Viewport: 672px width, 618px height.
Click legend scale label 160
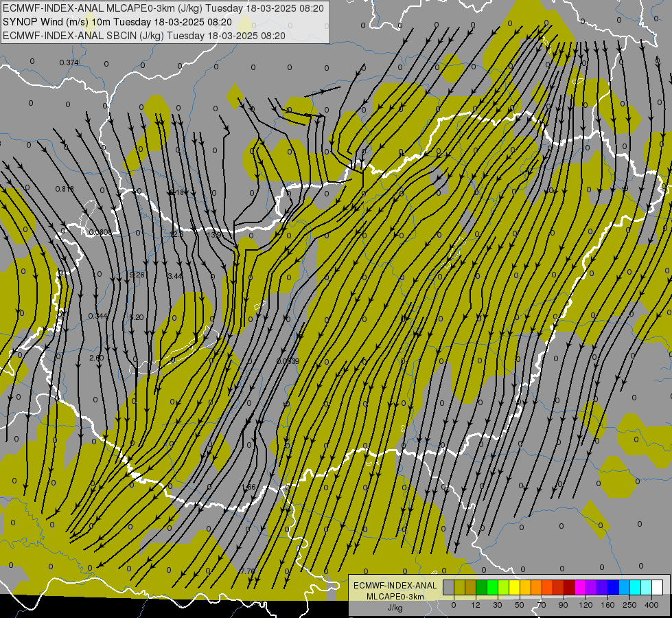tap(607, 605)
